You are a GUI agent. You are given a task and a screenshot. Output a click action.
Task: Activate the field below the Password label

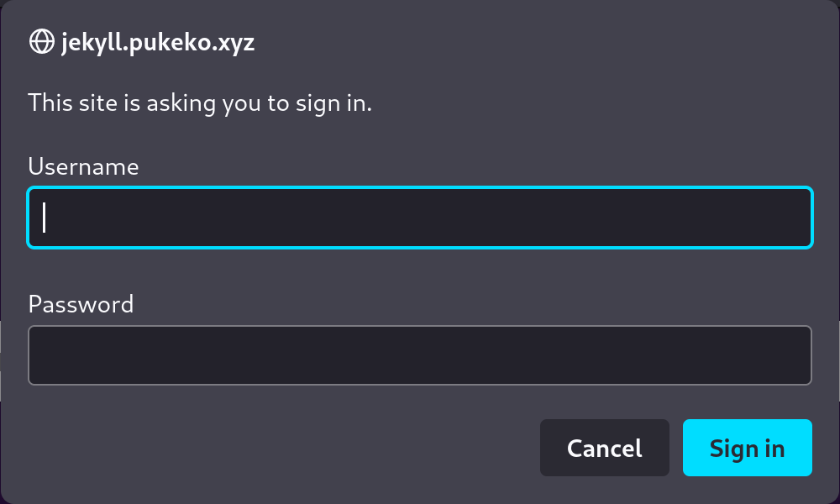tap(420, 355)
